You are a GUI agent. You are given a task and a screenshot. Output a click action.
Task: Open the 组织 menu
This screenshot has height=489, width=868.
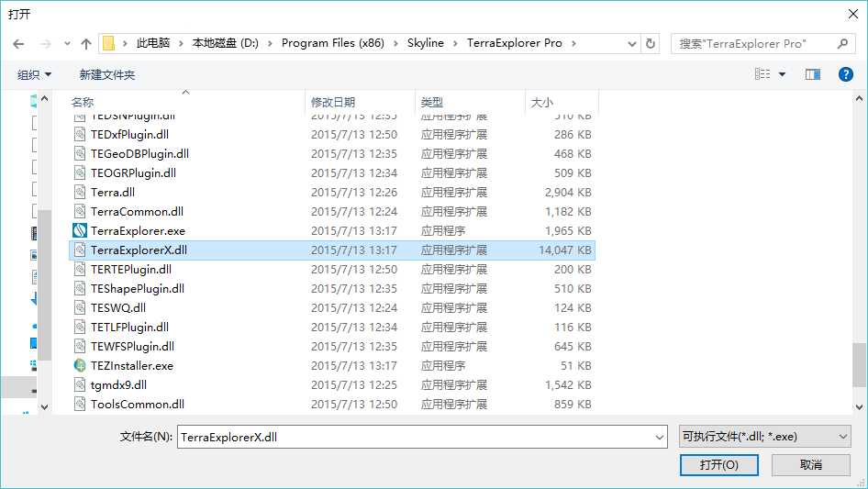[34, 74]
